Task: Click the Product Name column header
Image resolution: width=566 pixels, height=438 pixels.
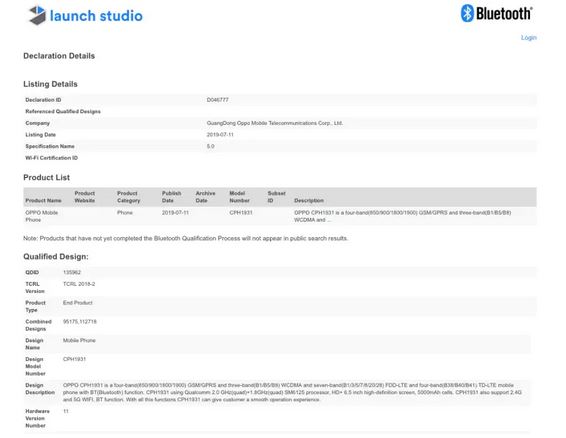Action: (x=43, y=200)
